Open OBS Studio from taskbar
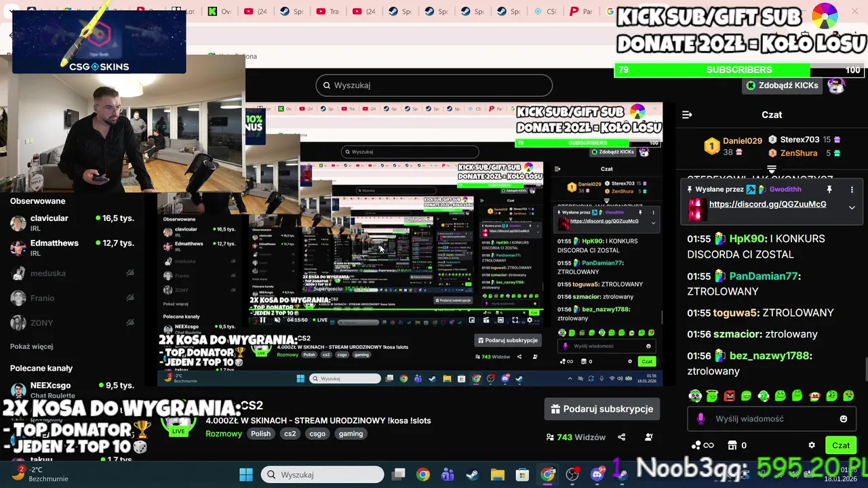The height and width of the screenshot is (488, 868). pyautogui.click(x=572, y=474)
